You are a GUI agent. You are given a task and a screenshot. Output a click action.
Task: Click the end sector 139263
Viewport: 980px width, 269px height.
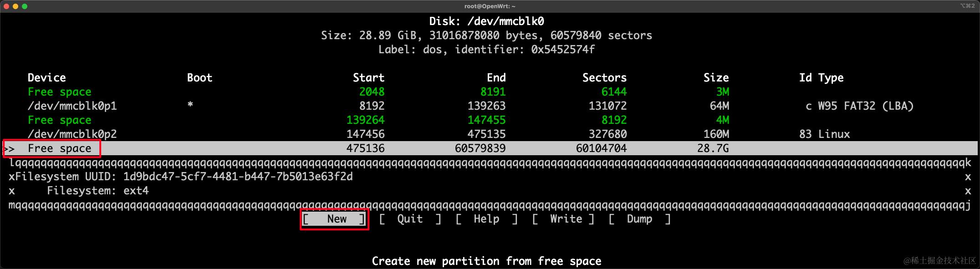coord(486,106)
